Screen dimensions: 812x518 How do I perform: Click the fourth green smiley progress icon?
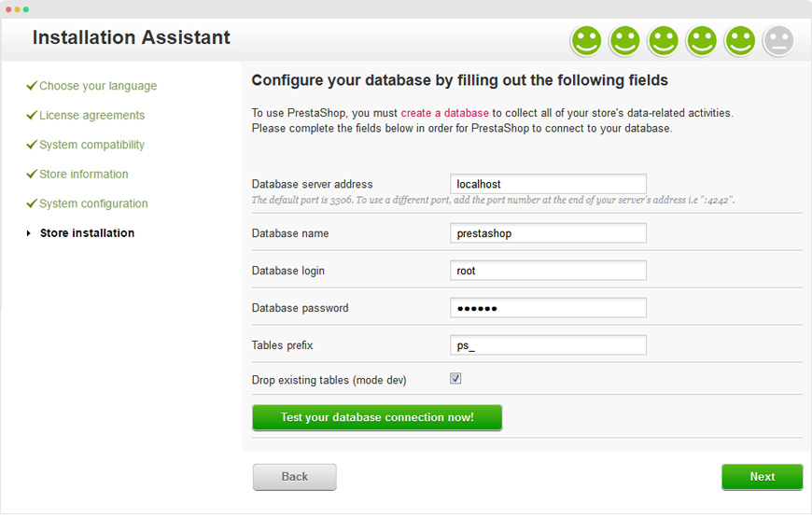point(701,41)
